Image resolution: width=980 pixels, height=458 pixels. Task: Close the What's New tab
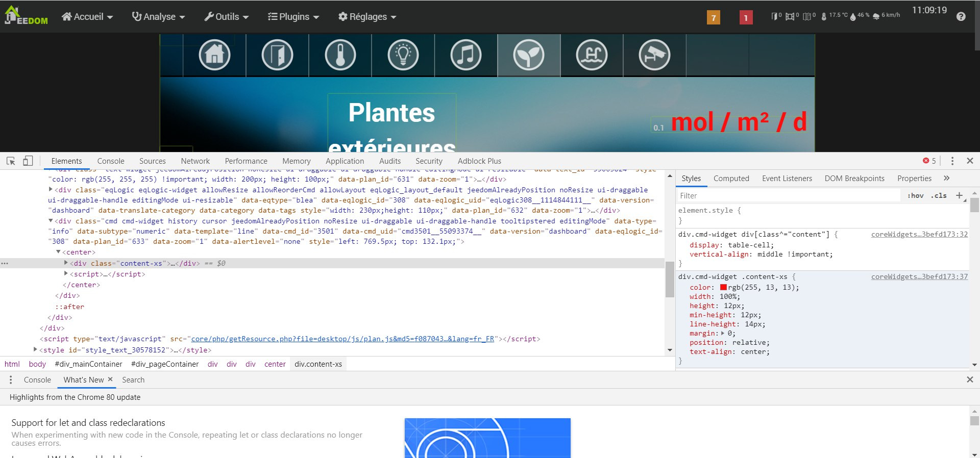pyautogui.click(x=110, y=379)
